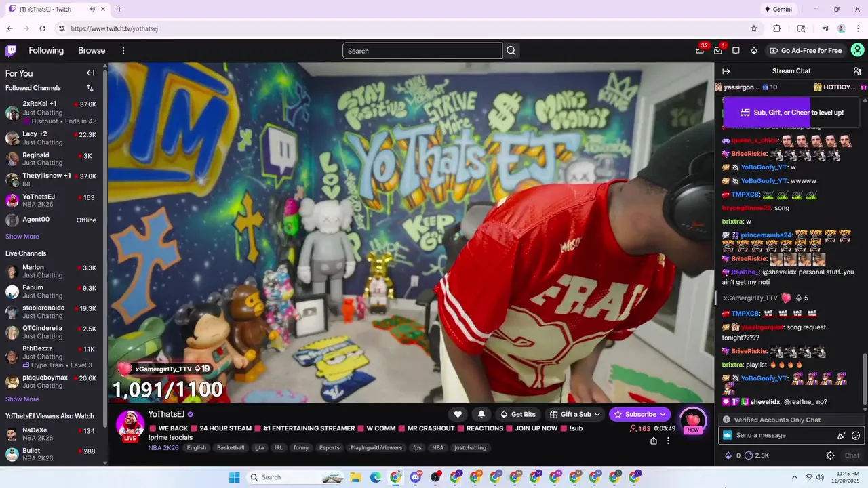This screenshot has height=488, width=868.
Task: Collapse the For You sidebar arrow
Action: click(90, 73)
